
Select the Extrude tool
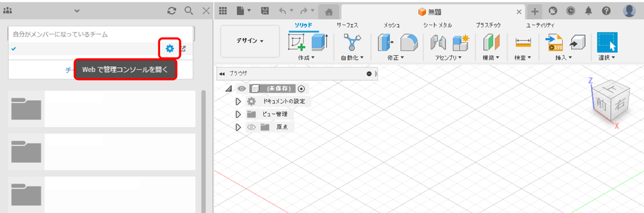319,42
